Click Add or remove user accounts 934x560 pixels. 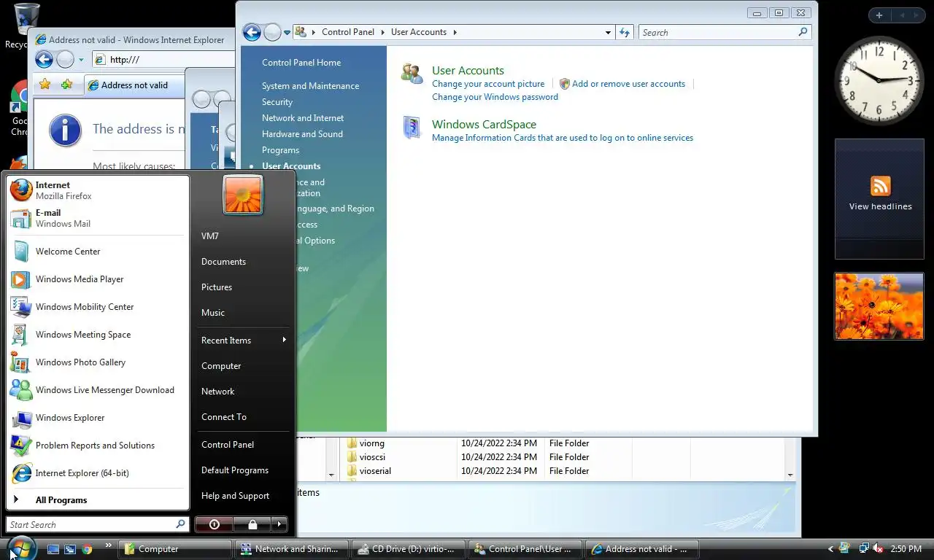click(628, 84)
